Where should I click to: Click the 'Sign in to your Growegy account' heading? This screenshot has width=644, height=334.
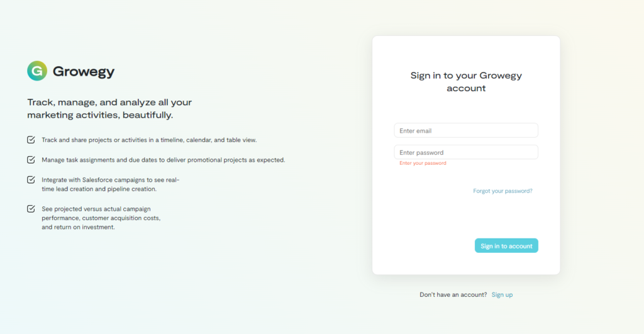click(466, 82)
